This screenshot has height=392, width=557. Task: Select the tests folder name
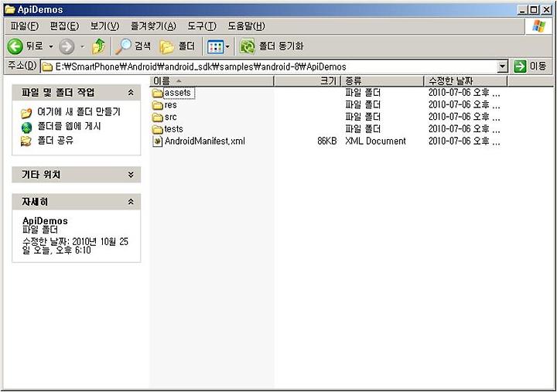coord(174,129)
